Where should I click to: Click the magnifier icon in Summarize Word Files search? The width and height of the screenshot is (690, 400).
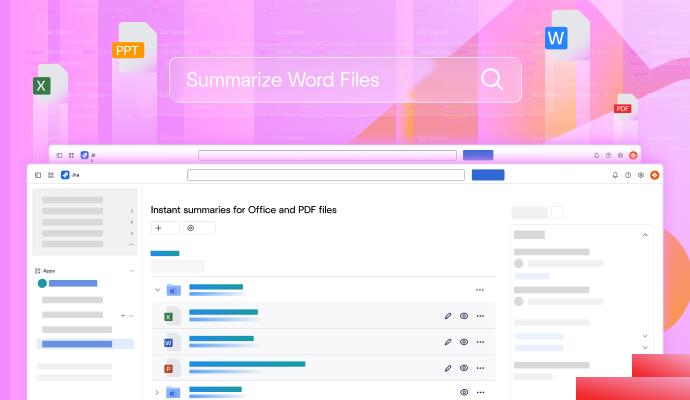point(492,80)
